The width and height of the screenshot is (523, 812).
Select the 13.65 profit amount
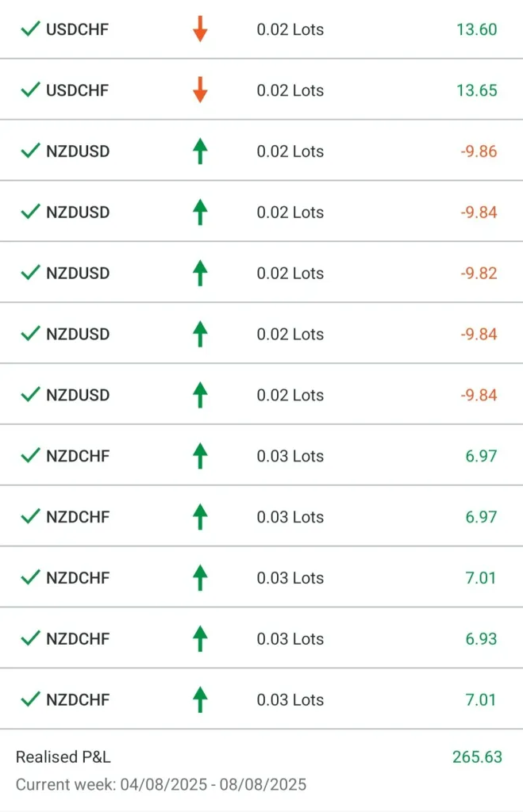[x=476, y=90]
